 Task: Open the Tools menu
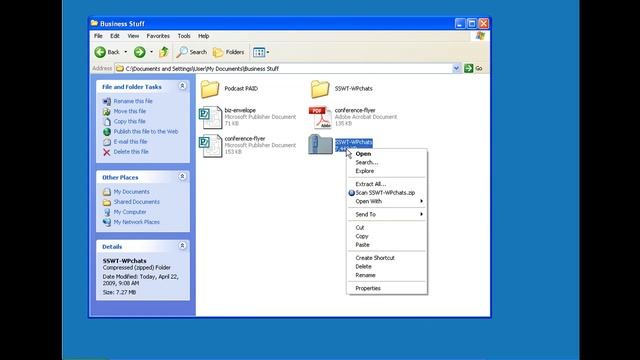pos(184,36)
